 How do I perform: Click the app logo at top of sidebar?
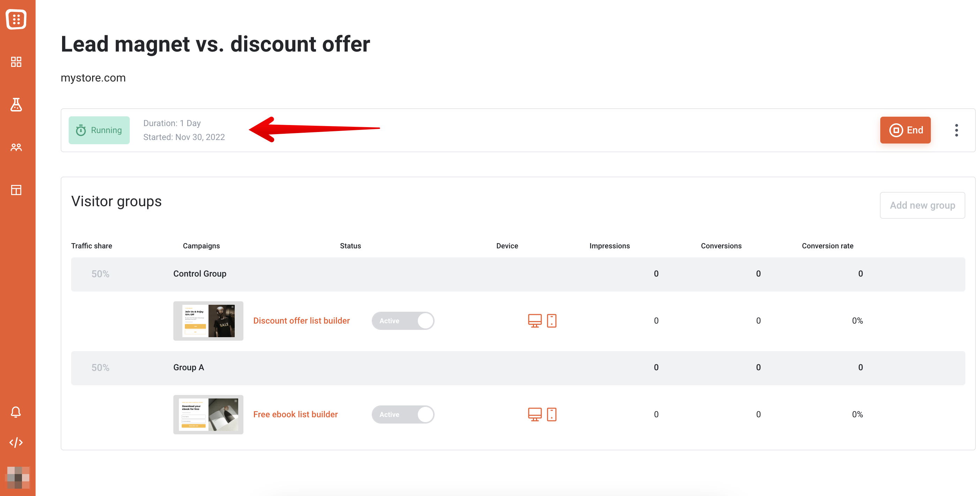point(16,19)
